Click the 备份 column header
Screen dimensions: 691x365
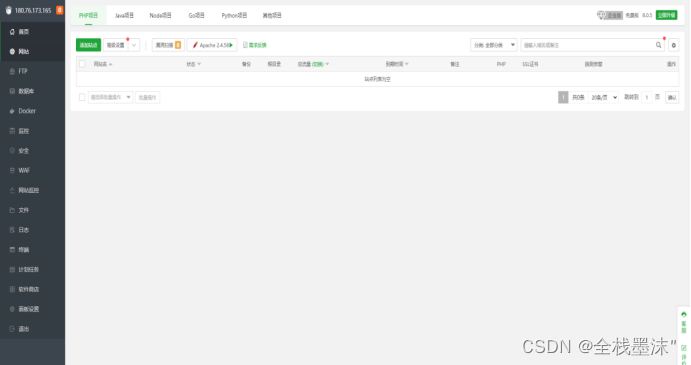(x=246, y=64)
